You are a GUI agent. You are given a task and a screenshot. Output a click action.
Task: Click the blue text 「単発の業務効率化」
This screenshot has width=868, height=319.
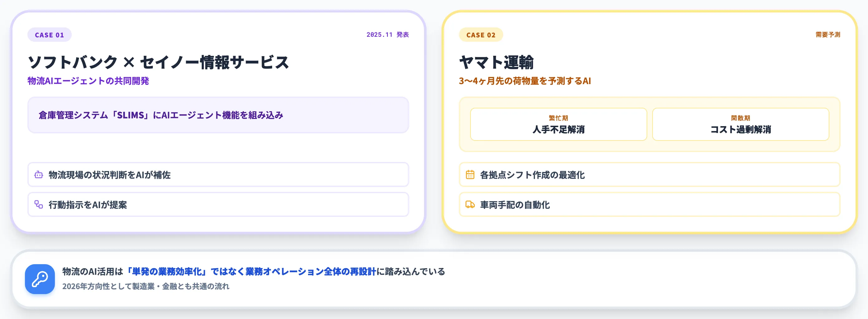pos(166,272)
